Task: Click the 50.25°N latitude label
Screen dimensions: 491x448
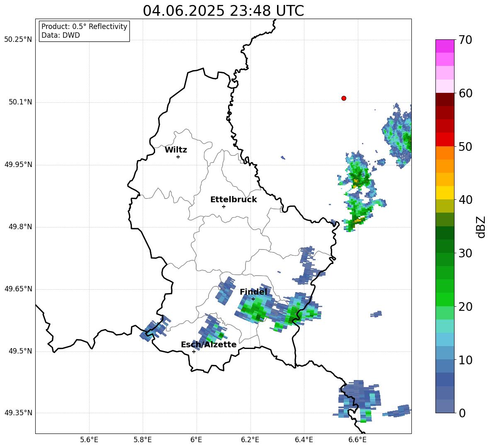Action: [x=18, y=40]
